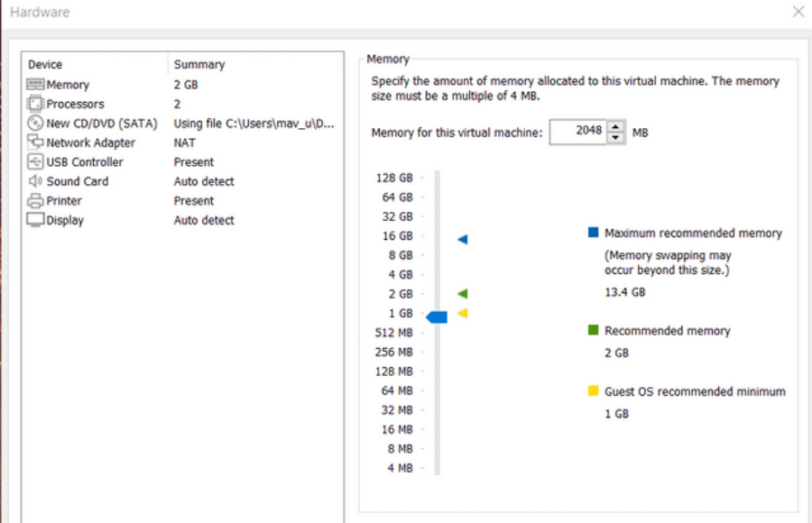812x523 pixels.
Task: Select the NAT summary entry row
Action: pos(185,142)
